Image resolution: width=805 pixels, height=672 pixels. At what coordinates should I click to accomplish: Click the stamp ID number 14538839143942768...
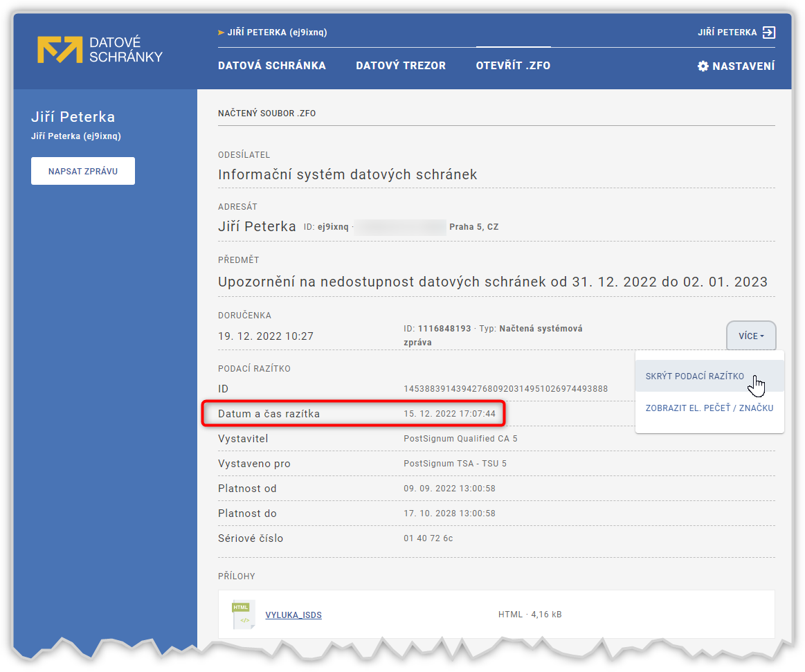(506, 389)
